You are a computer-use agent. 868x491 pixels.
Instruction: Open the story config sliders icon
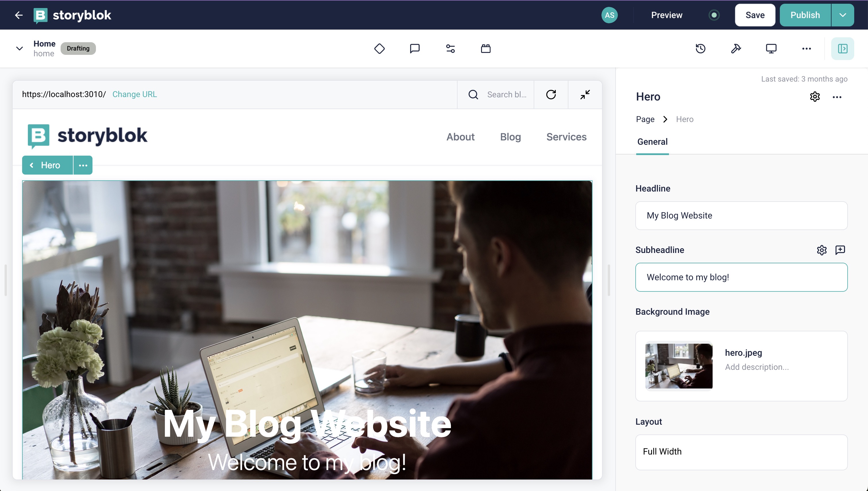(450, 49)
